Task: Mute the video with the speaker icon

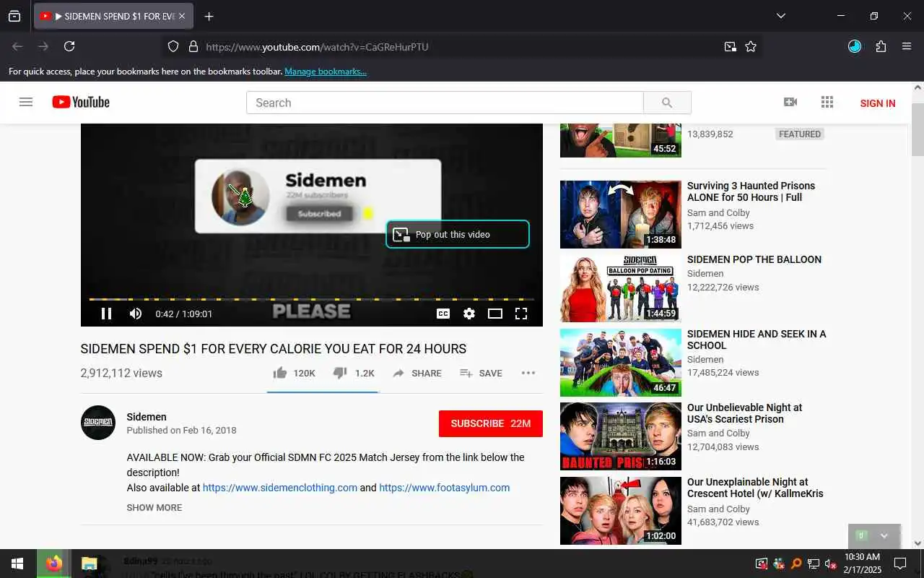Action: coord(136,314)
